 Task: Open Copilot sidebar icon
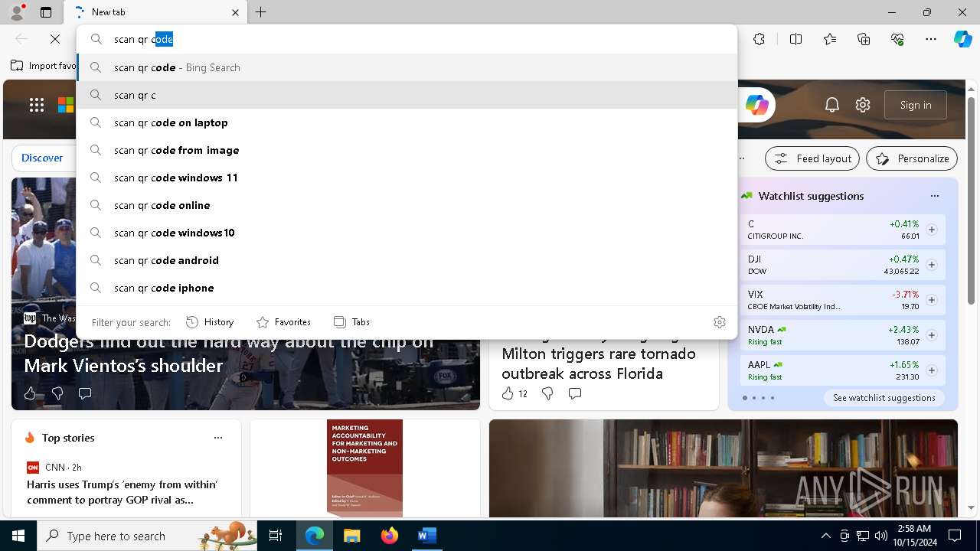click(963, 39)
